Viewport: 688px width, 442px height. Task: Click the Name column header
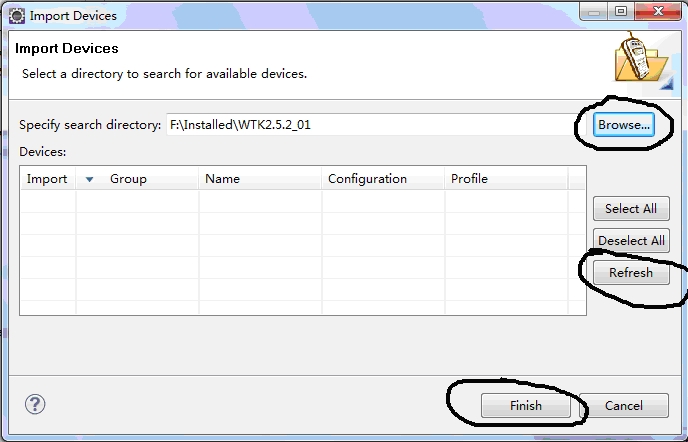tap(260, 179)
